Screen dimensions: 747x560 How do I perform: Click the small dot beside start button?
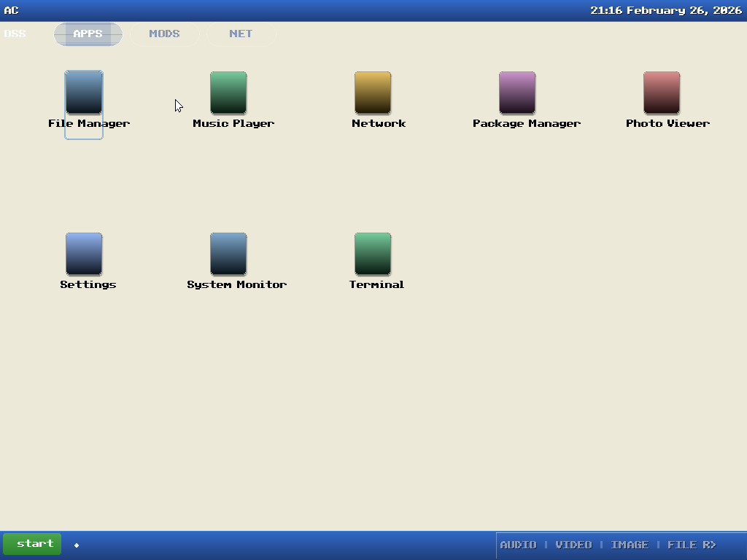[x=77, y=545]
